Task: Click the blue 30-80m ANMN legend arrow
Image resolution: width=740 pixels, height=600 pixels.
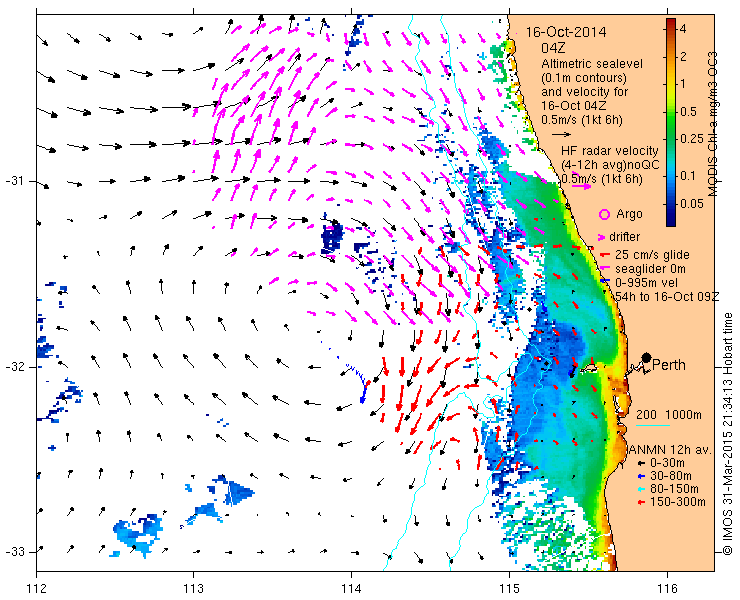Action: point(641,476)
